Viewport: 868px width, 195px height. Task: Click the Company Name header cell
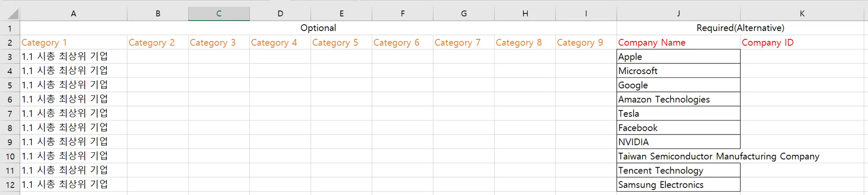point(678,43)
